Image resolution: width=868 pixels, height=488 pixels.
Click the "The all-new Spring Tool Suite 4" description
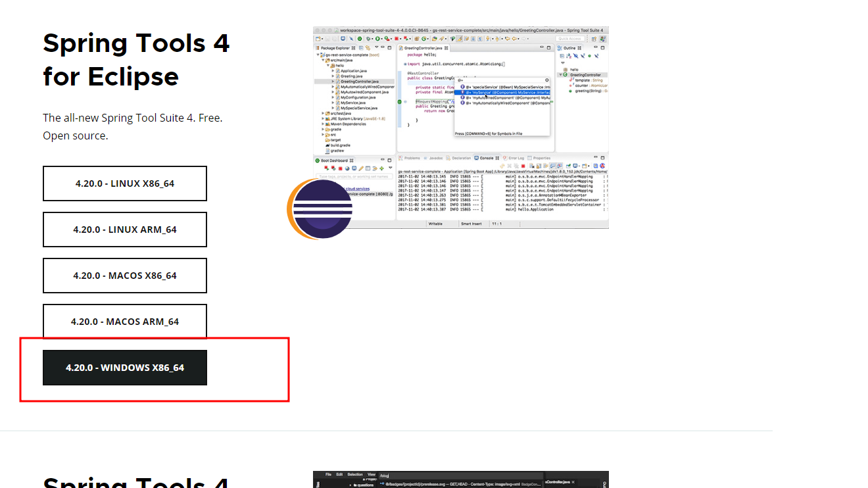click(133, 127)
